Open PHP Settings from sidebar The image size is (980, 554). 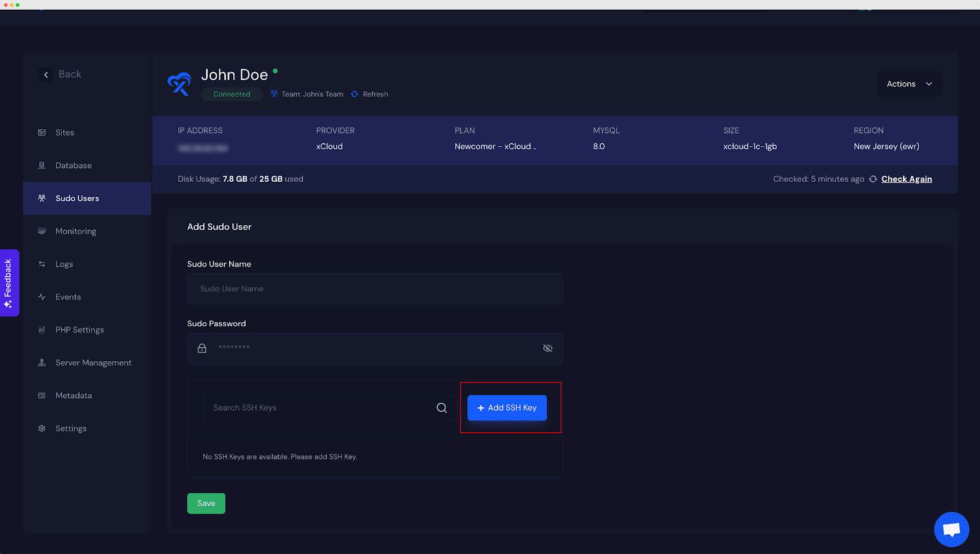pyautogui.click(x=80, y=330)
